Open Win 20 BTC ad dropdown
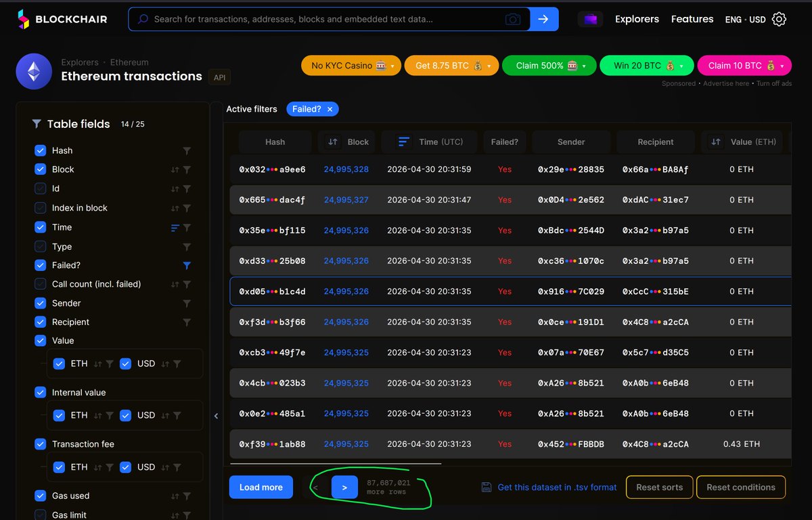Image resolution: width=812 pixels, height=520 pixels. (647, 66)
